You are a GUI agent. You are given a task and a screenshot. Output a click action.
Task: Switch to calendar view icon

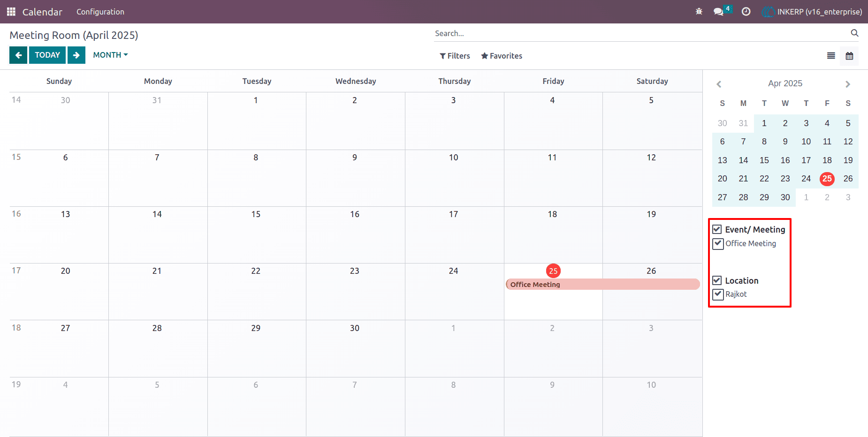coord(849,56)
